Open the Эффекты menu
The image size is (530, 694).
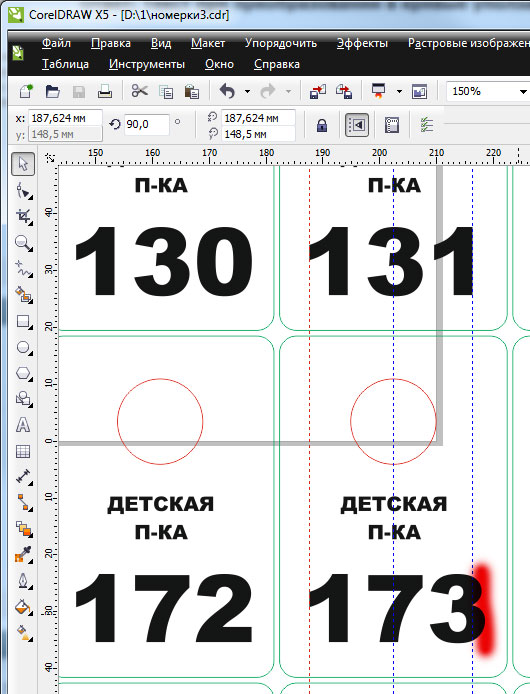pos(362,43)
